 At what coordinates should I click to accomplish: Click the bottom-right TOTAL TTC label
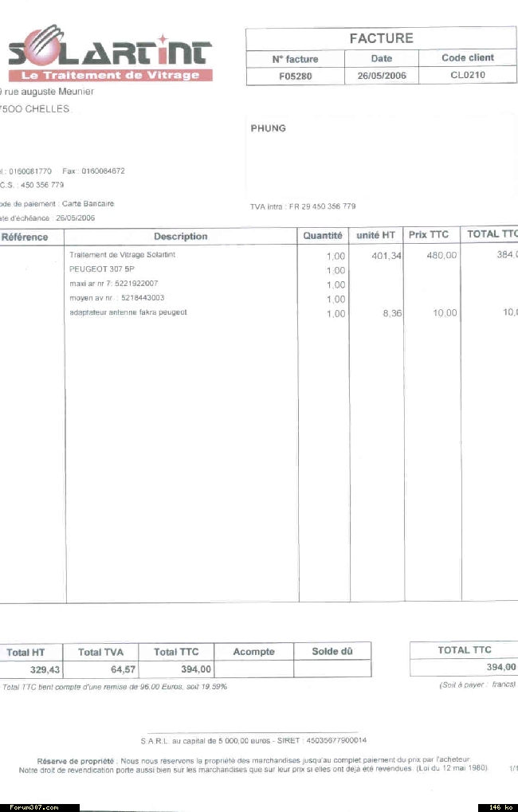coord(464,650)
